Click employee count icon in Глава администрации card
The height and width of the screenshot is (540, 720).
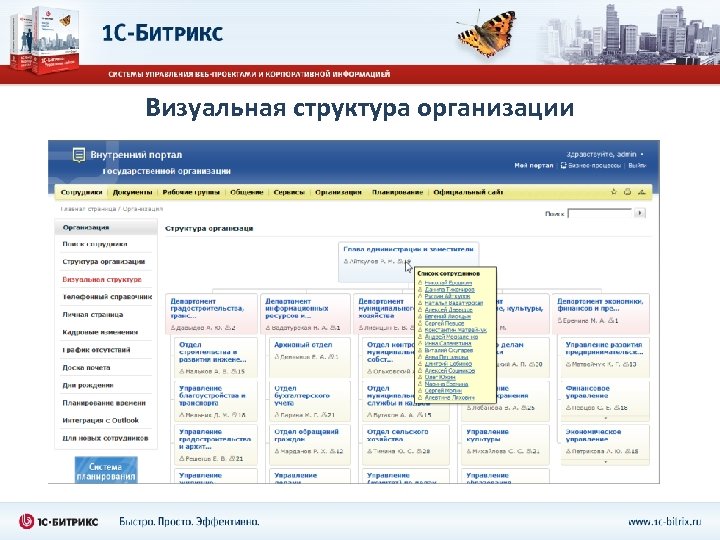[400, 261]
